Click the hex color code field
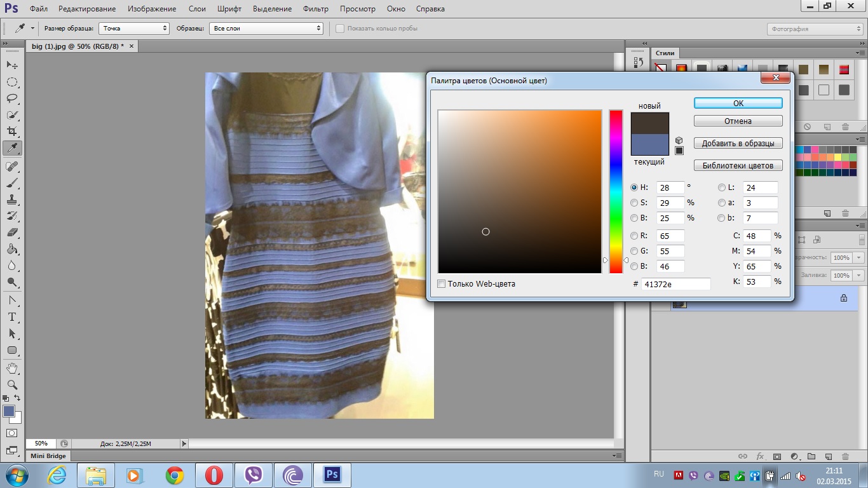868x488 pixels. pos(675,284)
